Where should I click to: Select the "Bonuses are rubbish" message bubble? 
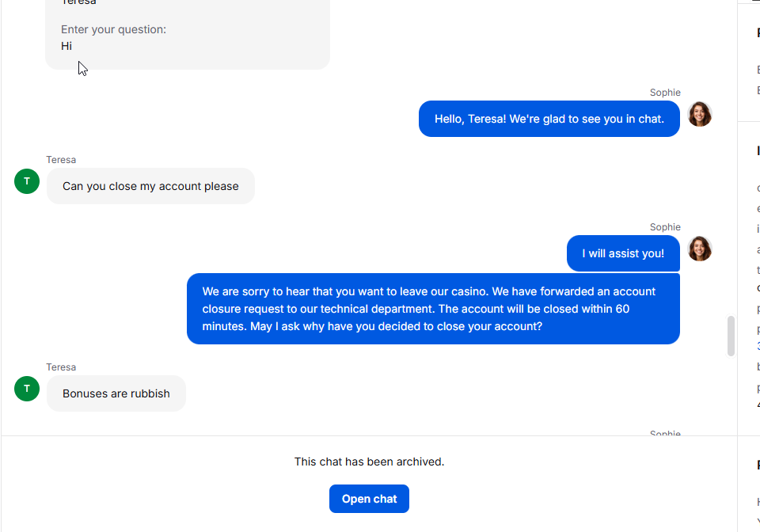(116, 393)
